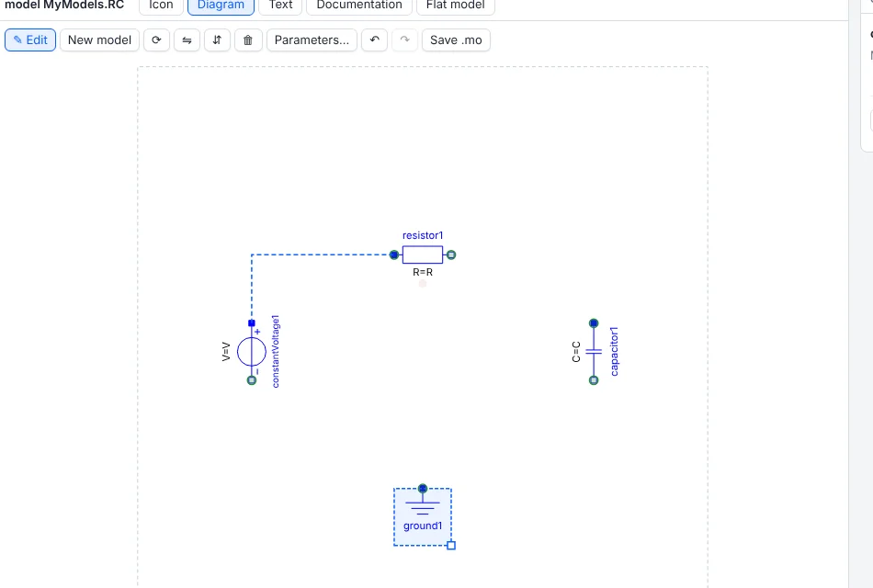Screen dimensions: 873x588
Task: Click capacitor1's bottom hollow connector pin
Action: [594, 380]
